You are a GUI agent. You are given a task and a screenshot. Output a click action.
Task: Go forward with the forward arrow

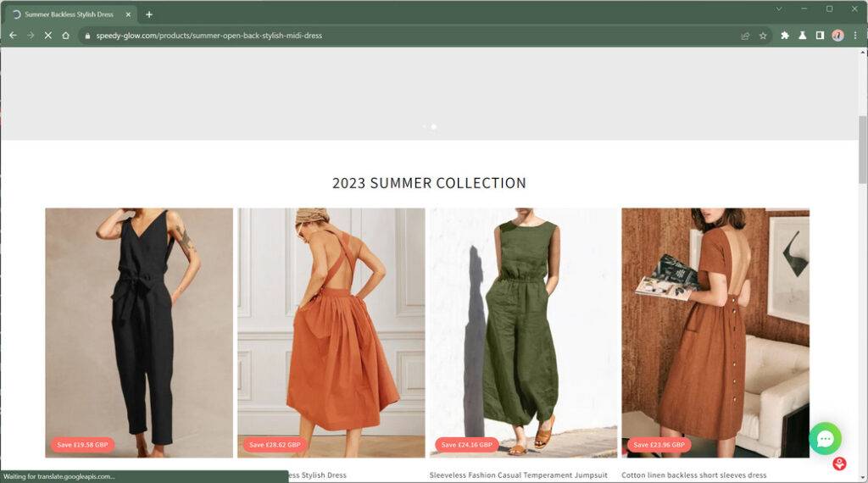[x=31, y=36]
